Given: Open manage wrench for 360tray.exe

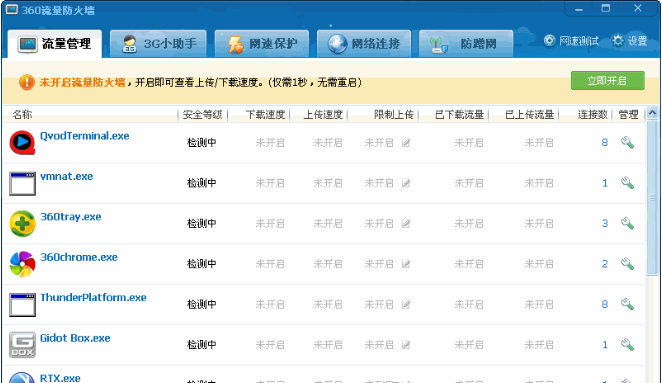Looking at the screenshot, I should point(627,223).
